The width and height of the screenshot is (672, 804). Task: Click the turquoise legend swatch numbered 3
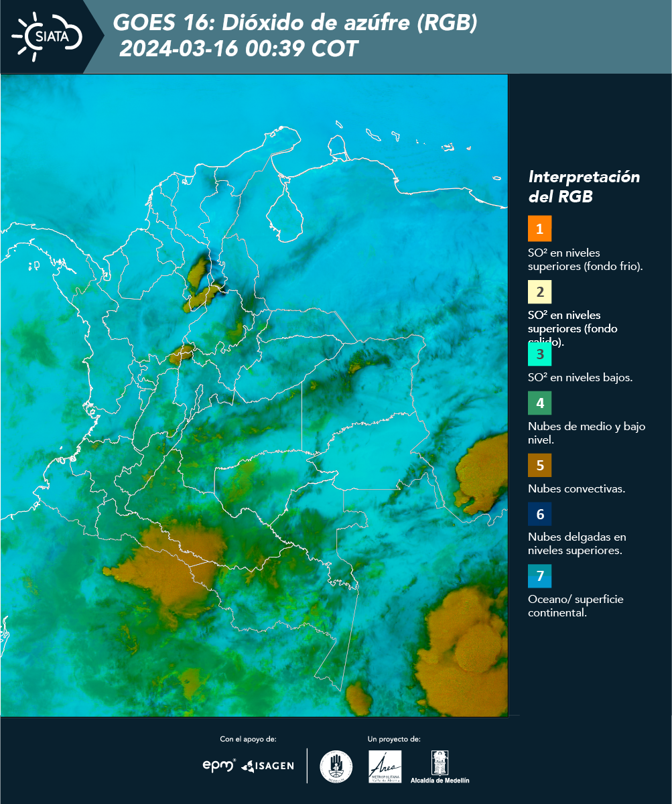[539, 354]
